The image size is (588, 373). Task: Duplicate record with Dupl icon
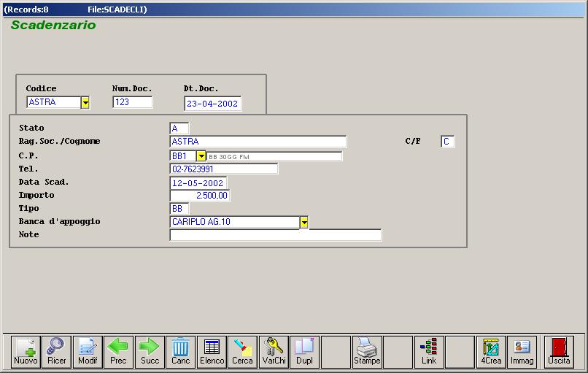[304, 352]
